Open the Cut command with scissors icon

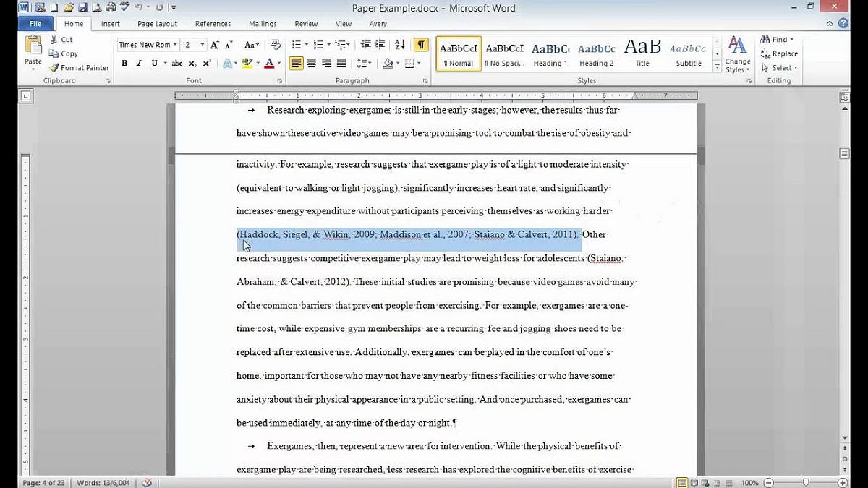coord(62,40)
